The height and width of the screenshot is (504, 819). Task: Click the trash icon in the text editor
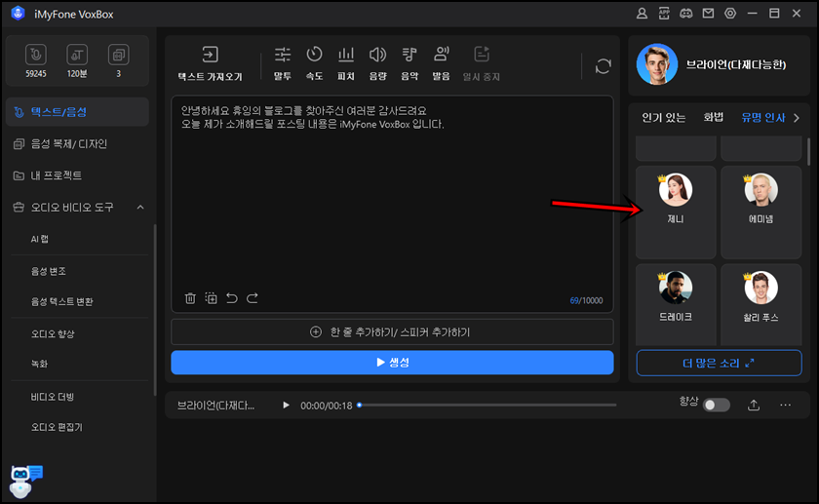[190, 298]
